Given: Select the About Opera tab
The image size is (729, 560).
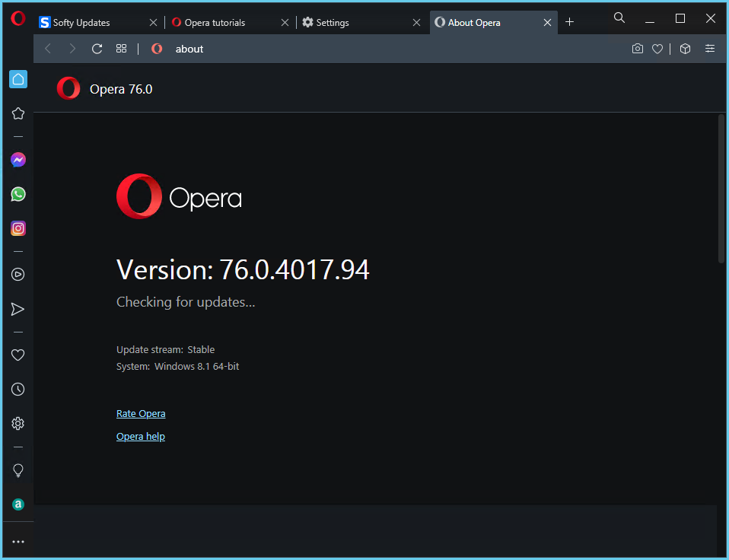Looking at the screenshot, I should coord(494,22).
